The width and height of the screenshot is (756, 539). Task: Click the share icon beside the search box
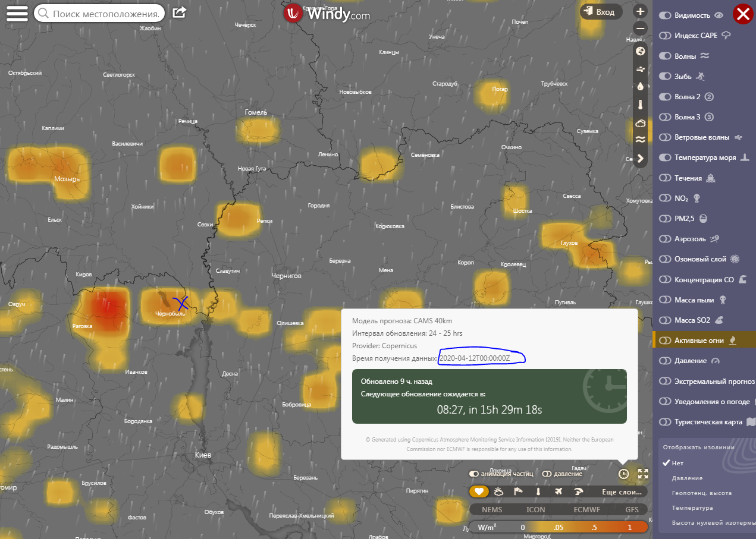point(179,12)
